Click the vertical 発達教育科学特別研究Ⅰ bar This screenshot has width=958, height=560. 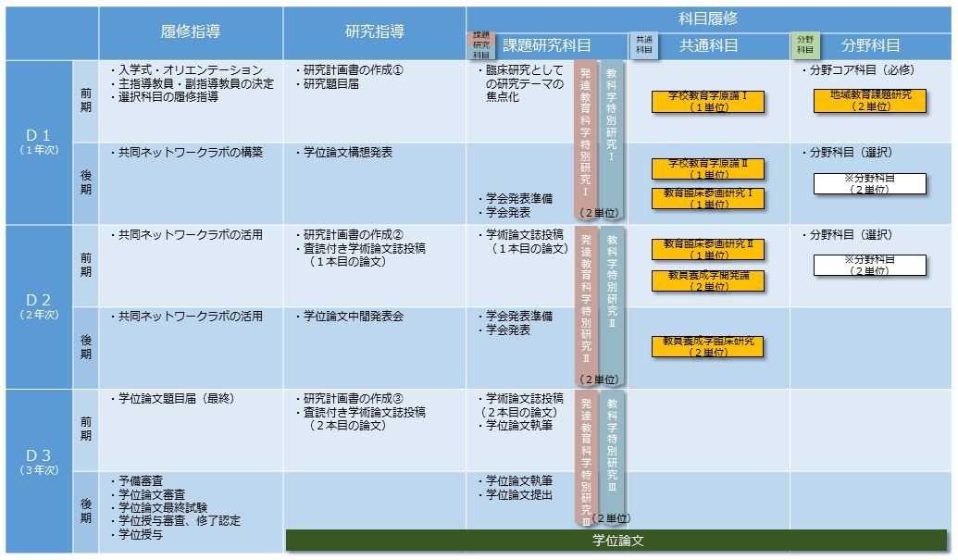[x=585, y=139]
